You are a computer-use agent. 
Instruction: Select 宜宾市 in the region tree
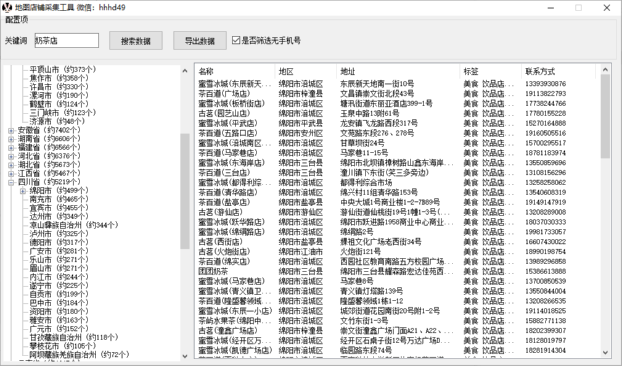pos(59,208)
